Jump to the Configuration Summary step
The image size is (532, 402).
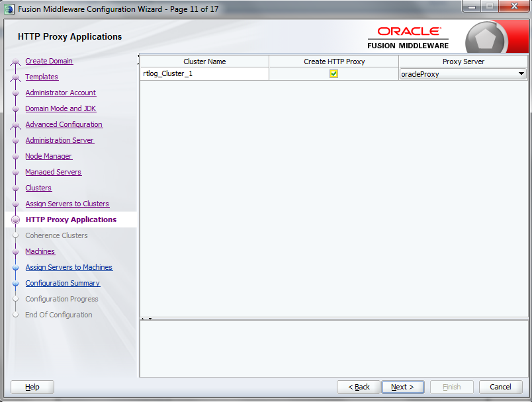62,283
